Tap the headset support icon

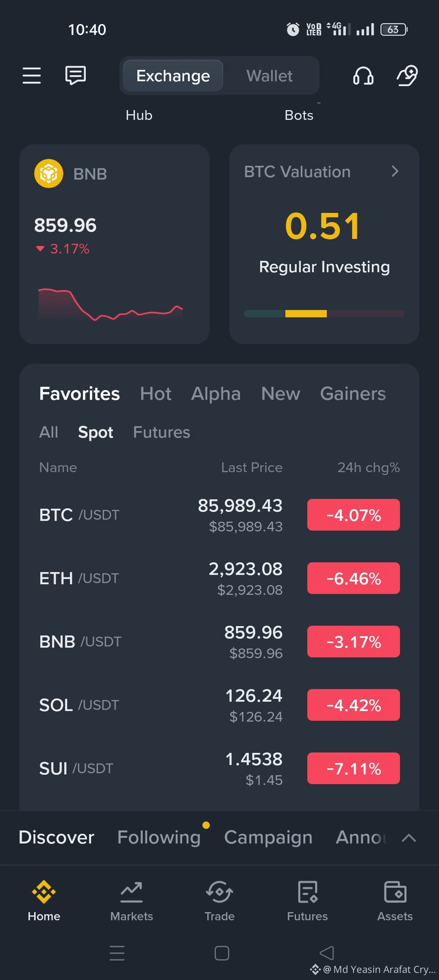pos(363,76)
